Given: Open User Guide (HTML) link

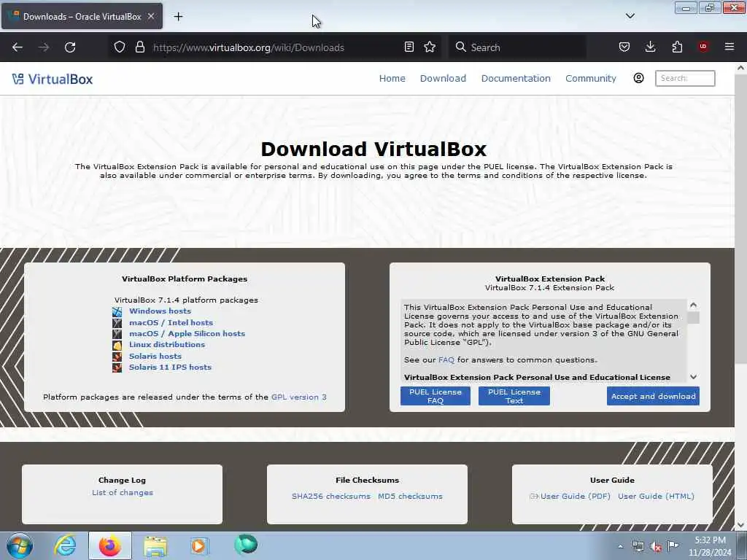Looking at the screenshot, I should [x=656, y=496].
